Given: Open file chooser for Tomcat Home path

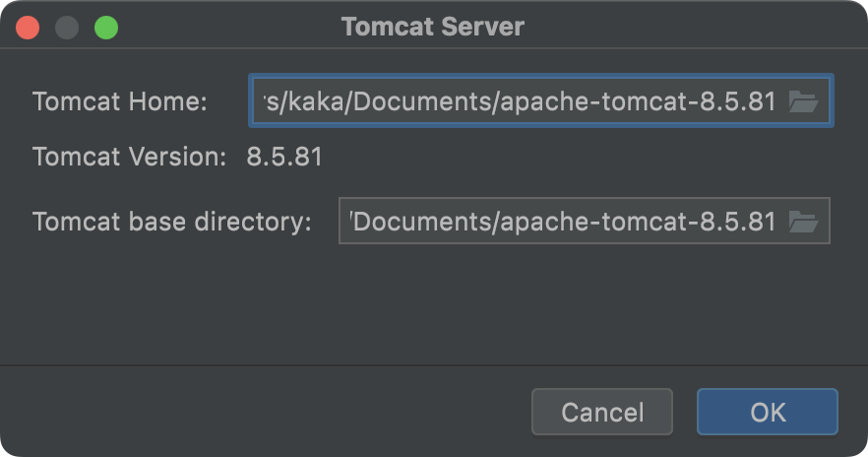Looking at the screenshot, I should (804, 101).
